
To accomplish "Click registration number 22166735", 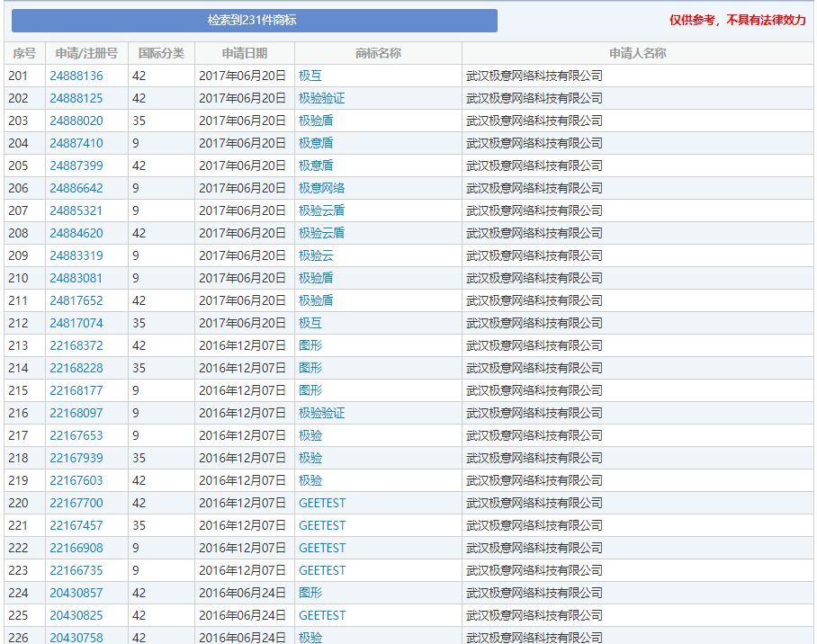I will pyautogui.click(x=76, y=570).
